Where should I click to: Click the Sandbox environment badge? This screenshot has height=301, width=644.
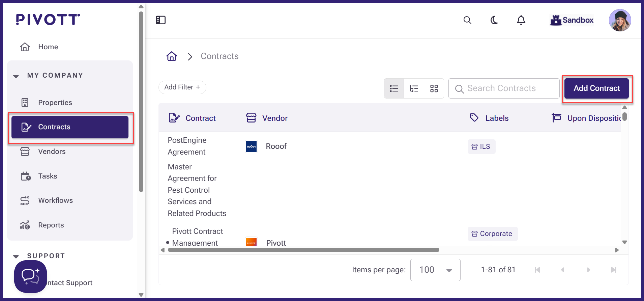tap(572, 20)
